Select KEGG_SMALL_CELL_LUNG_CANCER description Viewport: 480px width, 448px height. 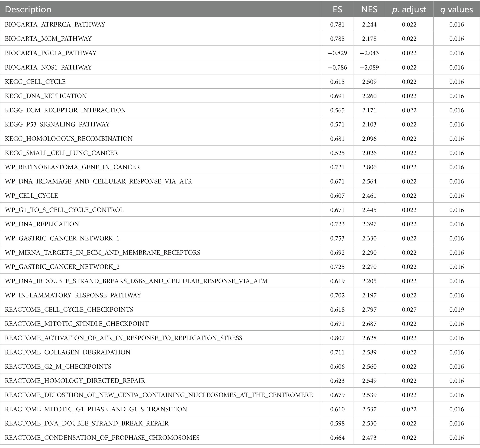(x=61, y=153)
